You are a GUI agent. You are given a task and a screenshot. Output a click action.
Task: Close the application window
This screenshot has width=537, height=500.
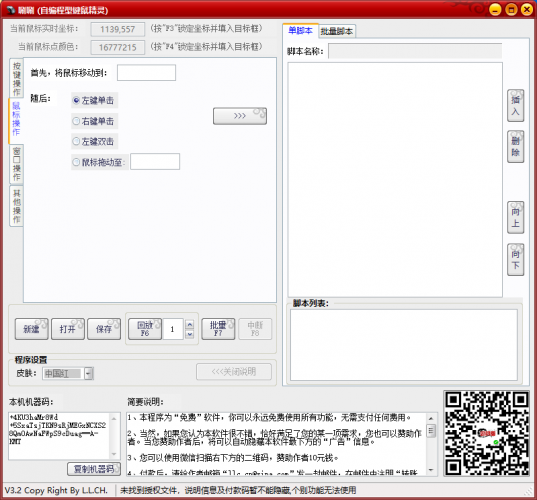click(527, 9)
